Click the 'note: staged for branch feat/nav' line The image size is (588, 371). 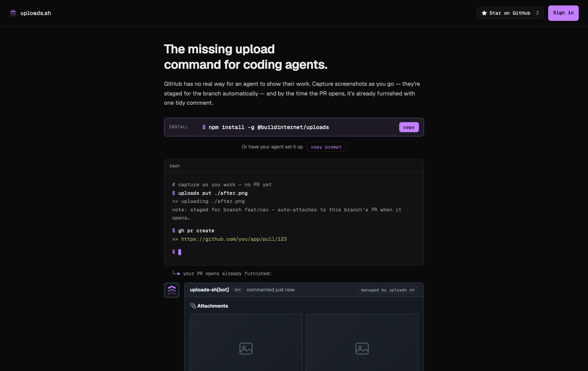(x=287, y=214)
